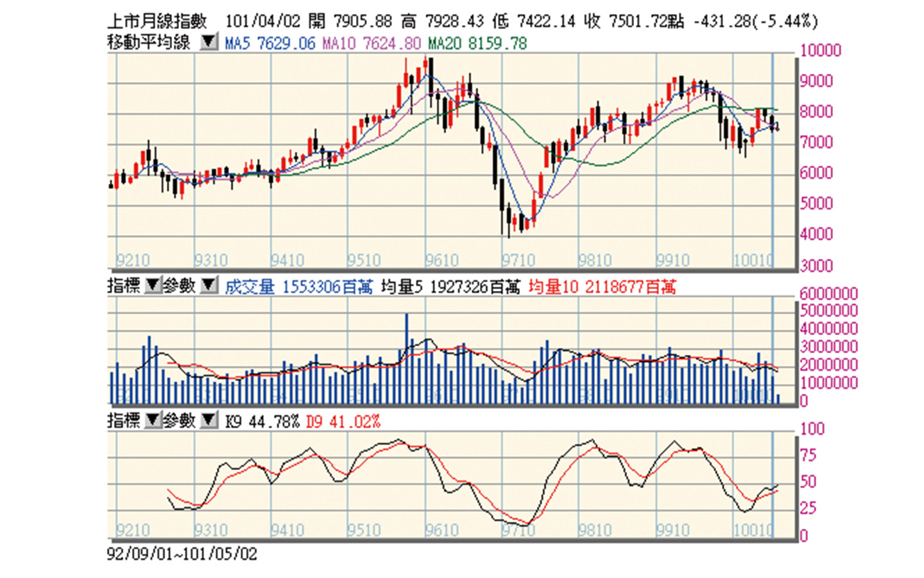Click the 上市月線指數 chart title
The height and width of the screenshot is (578, 924).
(157, 21)
